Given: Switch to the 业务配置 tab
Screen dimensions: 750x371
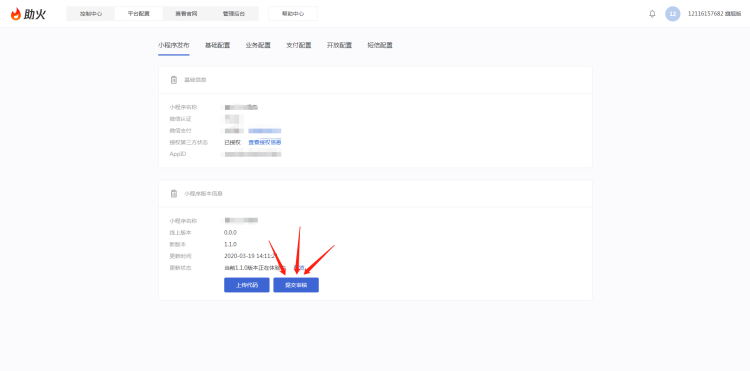Looking at the screenshot, I should 258,45.
